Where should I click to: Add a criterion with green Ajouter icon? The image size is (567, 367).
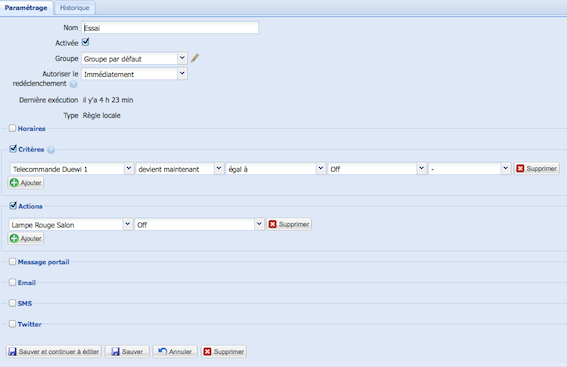click(x=26, y=183)
